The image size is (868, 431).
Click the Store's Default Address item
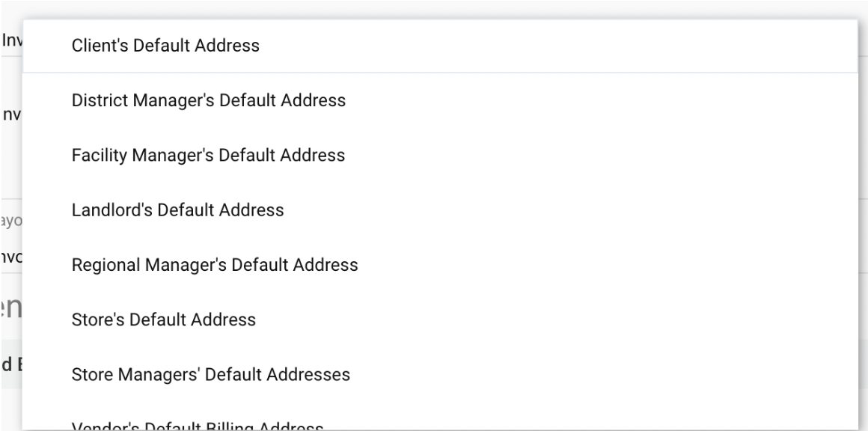point(164,320)
